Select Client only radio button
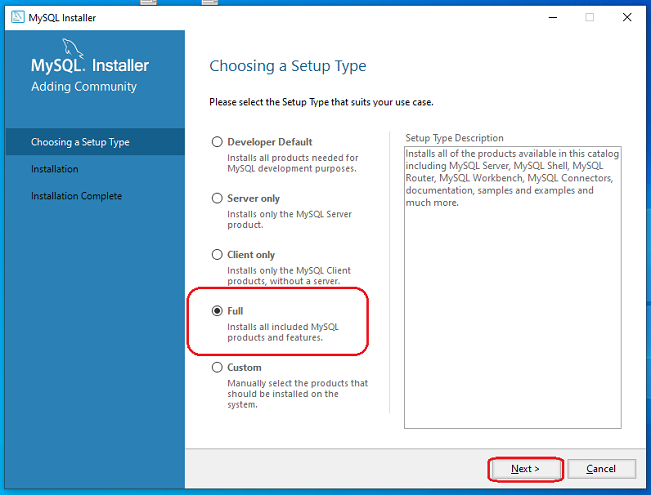The height and width of the screenshot is (495, 651). [217, 255]
